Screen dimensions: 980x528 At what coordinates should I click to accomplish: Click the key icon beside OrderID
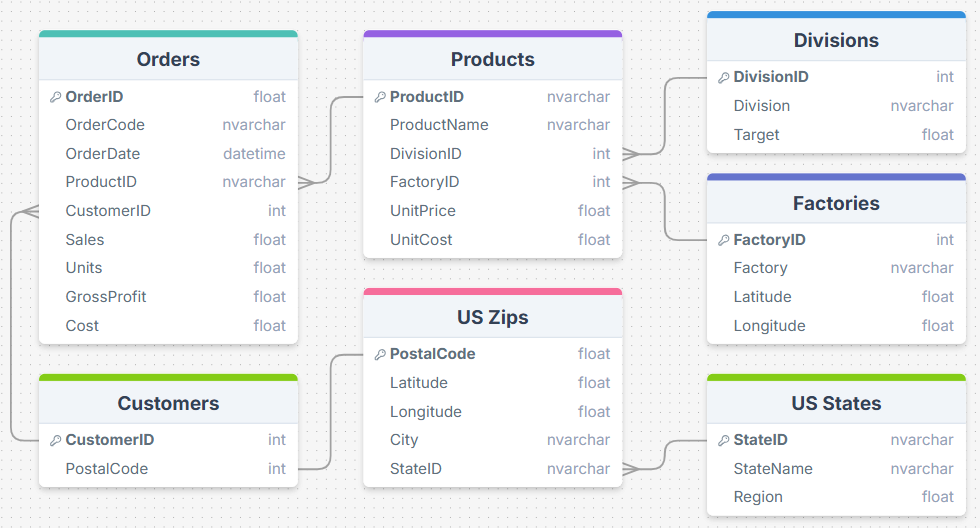click(x=56, y=97)
